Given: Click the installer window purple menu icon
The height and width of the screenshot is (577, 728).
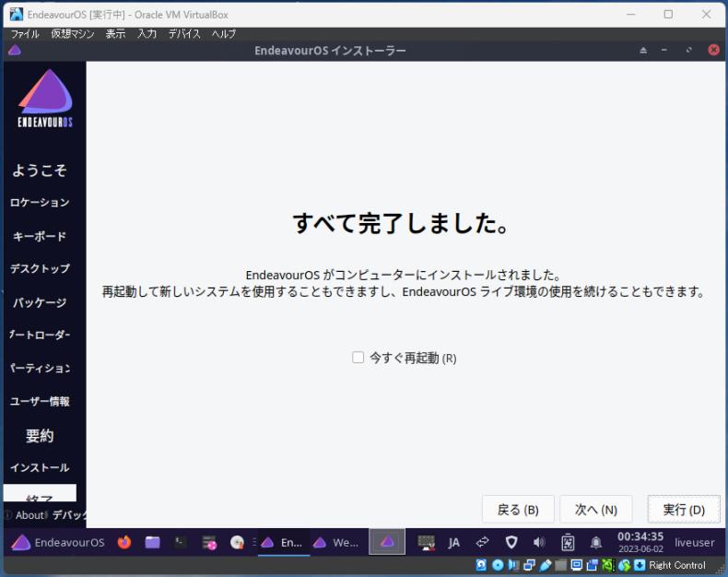Looking at the screenshot, I should pyautogui.click(x=15, y=50).
